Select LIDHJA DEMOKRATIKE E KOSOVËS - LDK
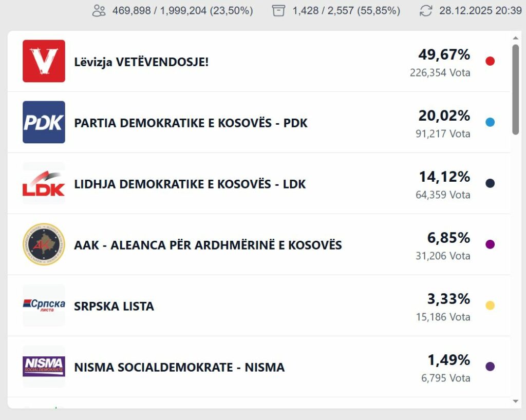The image size is (526, 420). [190, 184]
